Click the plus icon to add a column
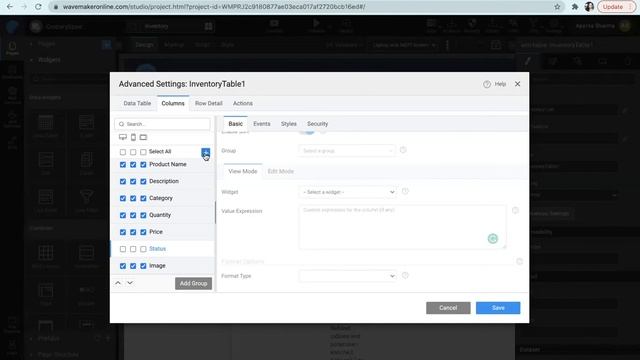Viewport: 640px width, 360px height. 206,152
